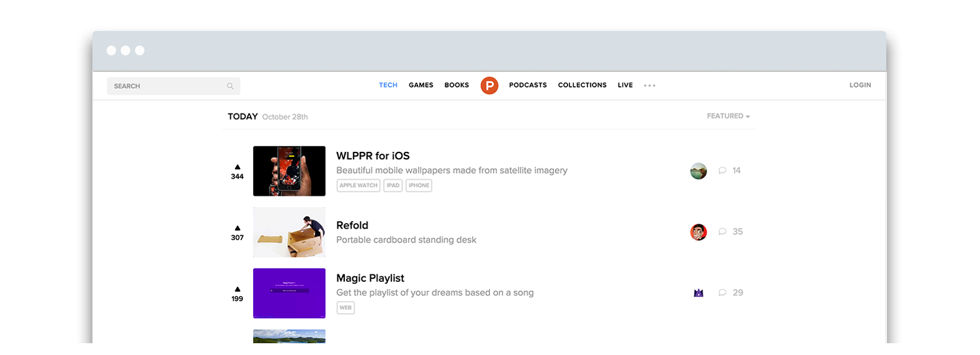This screenshot has width=980, height=355.
Task: Click the Today heading
Action: 243,116
